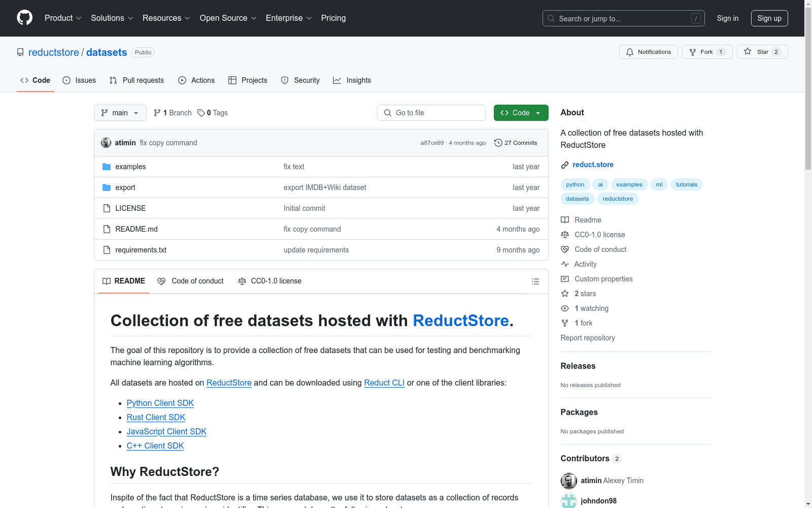The height and width of the screenshot is (508, 812).
Task: Click the Sign up button
Action: tap(769, 18)
